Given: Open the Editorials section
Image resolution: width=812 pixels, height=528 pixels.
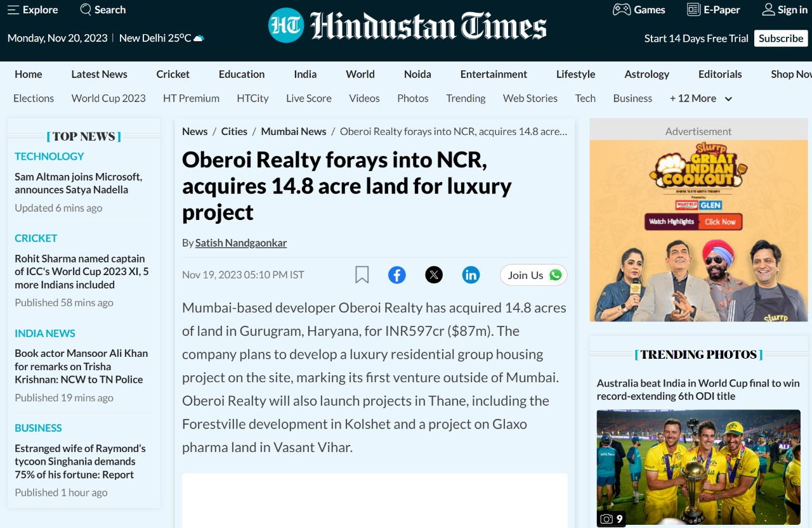Looking at the screenshot, I should (720, 74).
